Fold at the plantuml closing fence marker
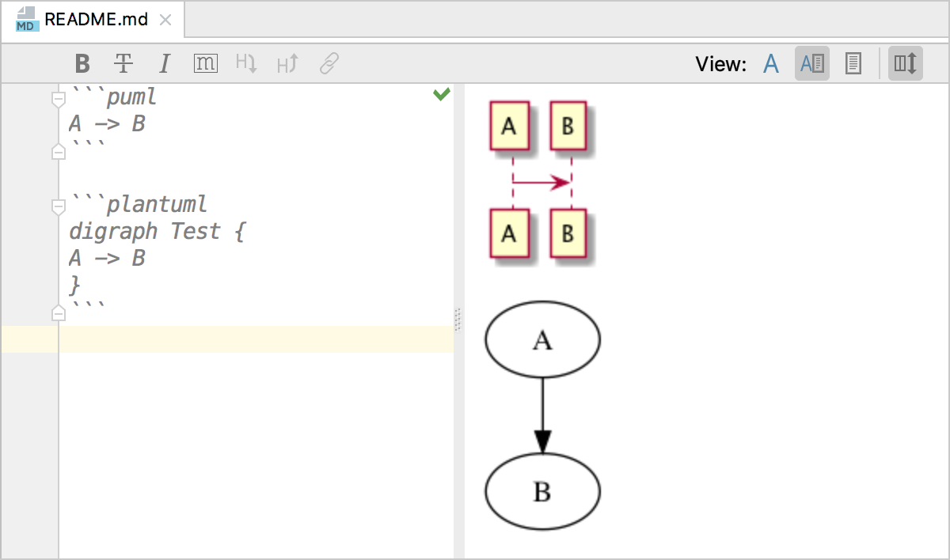The image size is (950, 560). (58, 312)
